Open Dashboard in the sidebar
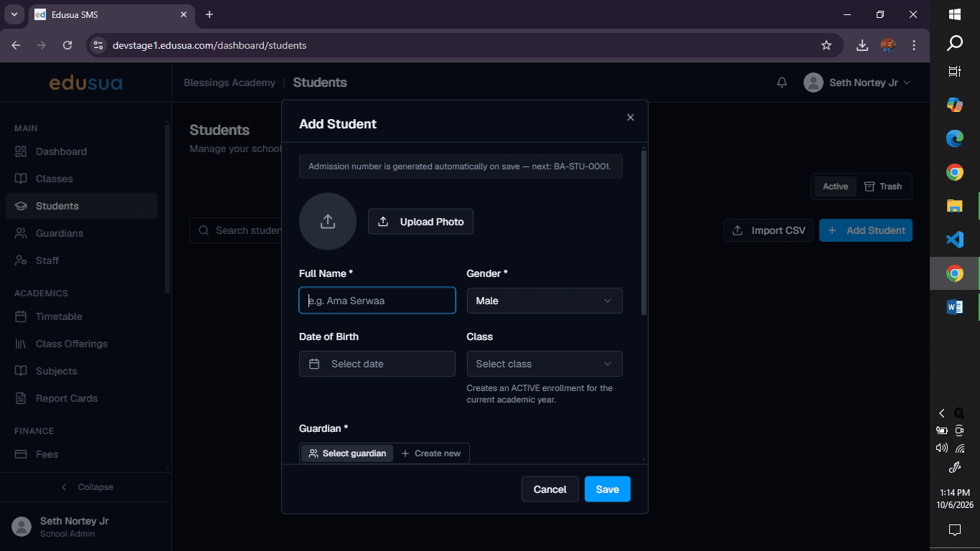The image size is (980, 551). [81, 151]
